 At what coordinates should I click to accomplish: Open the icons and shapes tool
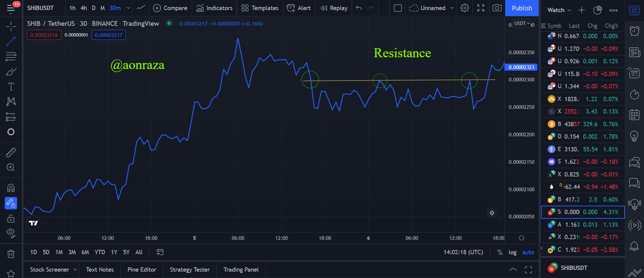pos(11,132)
